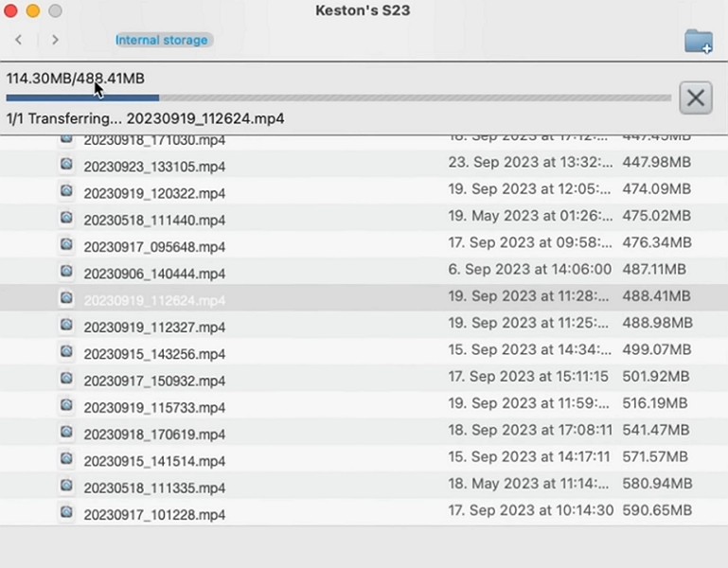Image resolution: width=728 pixels, height=568 pixels.
Task: Click the 571.57MB size value
Action: (655, 457)
